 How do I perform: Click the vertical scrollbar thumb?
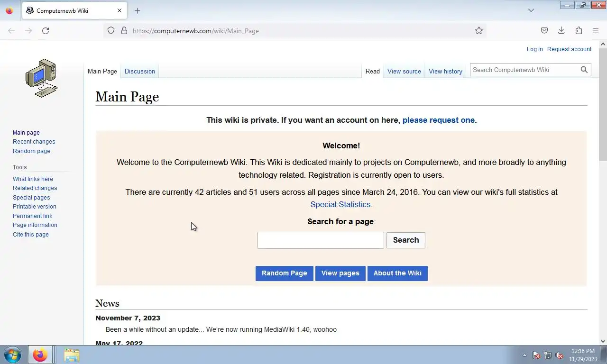(603, 104)
